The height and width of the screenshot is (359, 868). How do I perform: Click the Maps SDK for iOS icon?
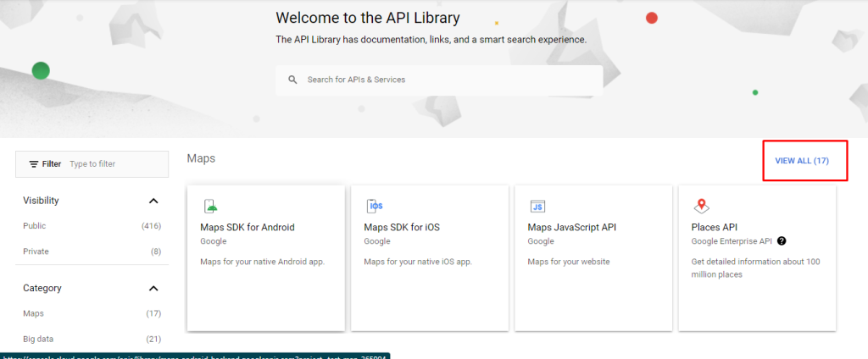click(x=374, y=206)
